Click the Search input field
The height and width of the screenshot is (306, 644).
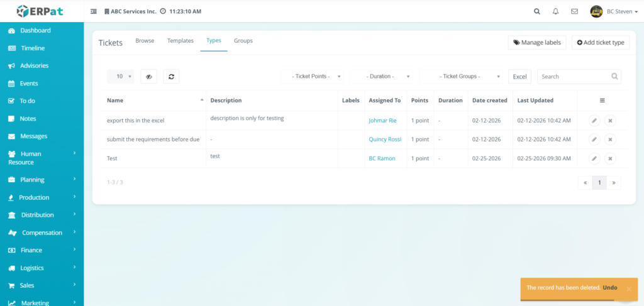pyautogui.click(x=575, y=77)
